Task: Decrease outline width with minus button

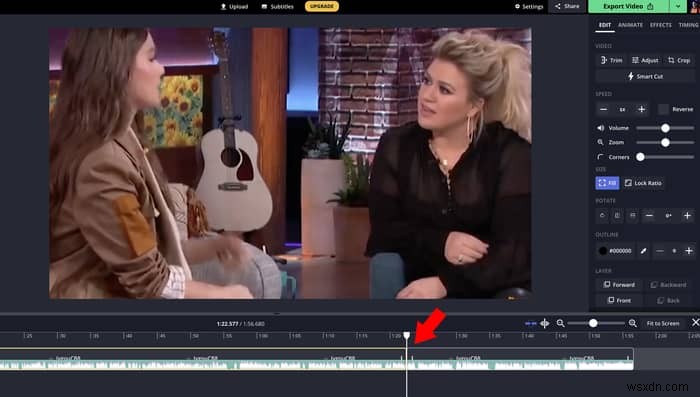Action: 660,251
